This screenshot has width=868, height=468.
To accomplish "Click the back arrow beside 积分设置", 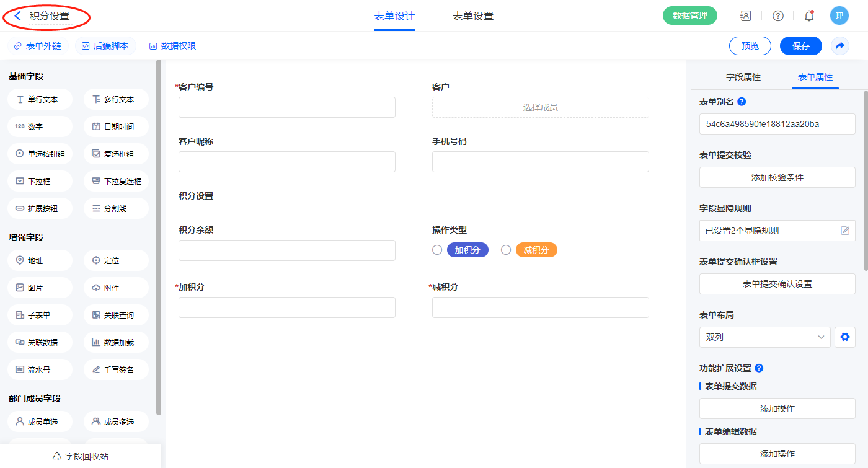I will coord(18,16).
